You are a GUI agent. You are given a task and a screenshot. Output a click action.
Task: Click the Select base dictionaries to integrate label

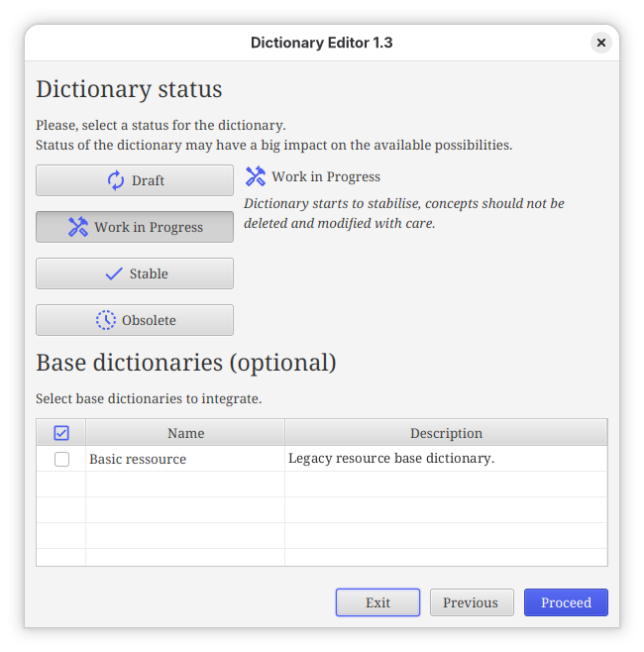(x=149, y=398)
